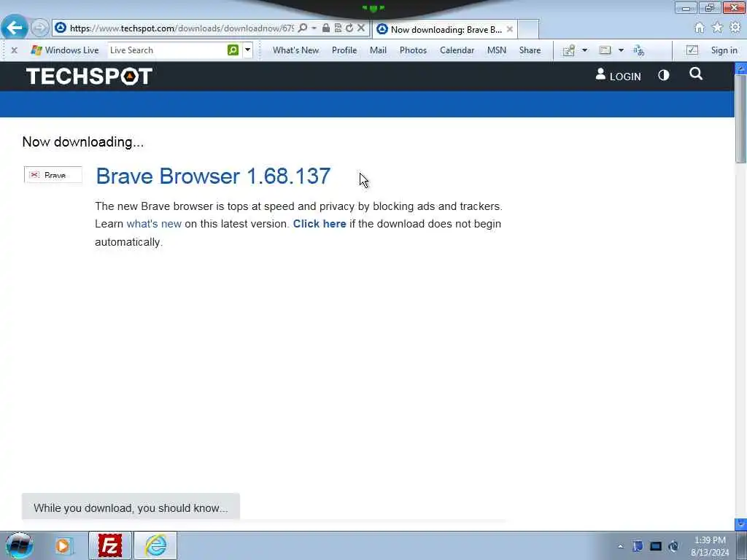Click the 'While you download, you should know...' box
The width and height of the screenshot is (747, 560).
131,507
